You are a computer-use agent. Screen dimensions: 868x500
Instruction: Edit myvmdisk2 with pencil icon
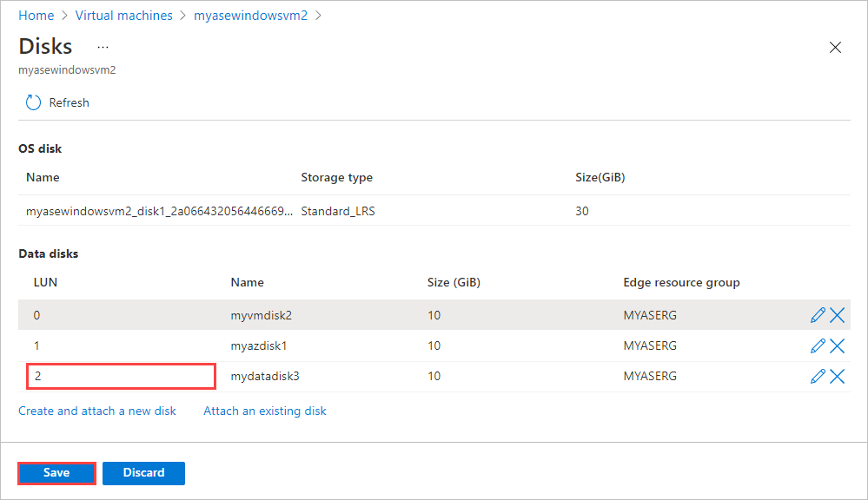click(818, 315)
